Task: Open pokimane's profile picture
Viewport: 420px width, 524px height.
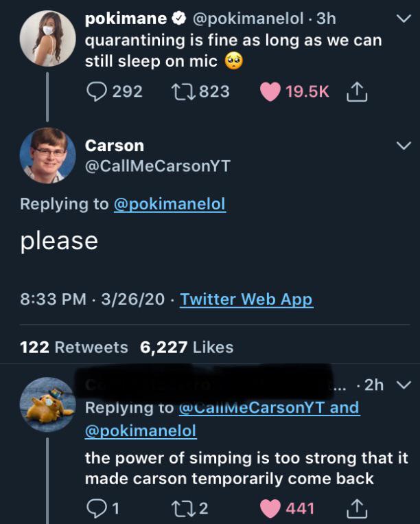Action: point(47,38)
